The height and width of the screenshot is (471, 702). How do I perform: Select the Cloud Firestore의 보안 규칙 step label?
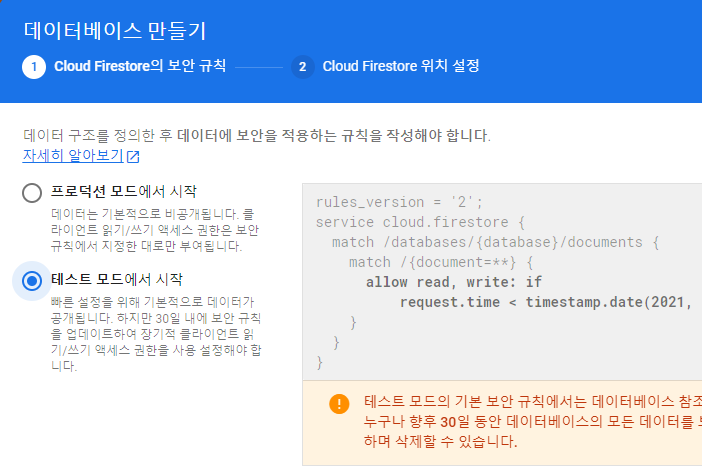click(x=140, y=66)
